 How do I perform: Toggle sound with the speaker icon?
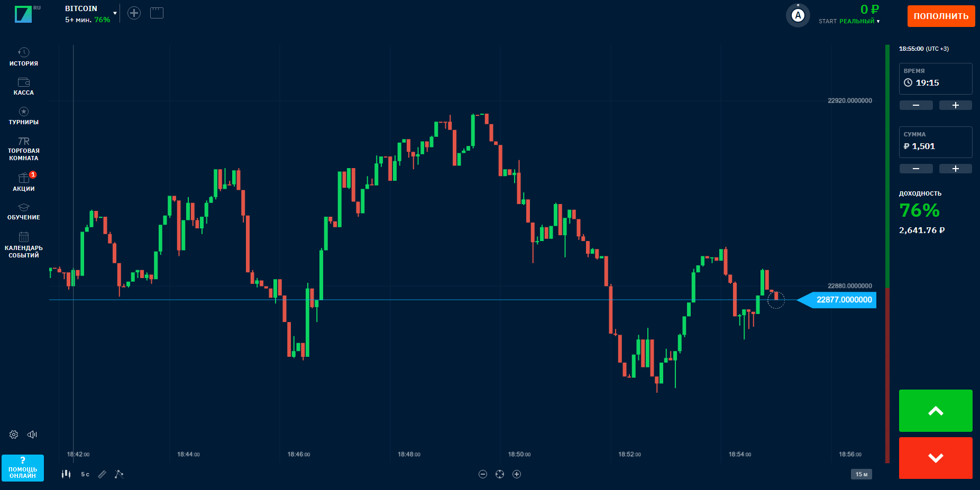click(32, 434)
